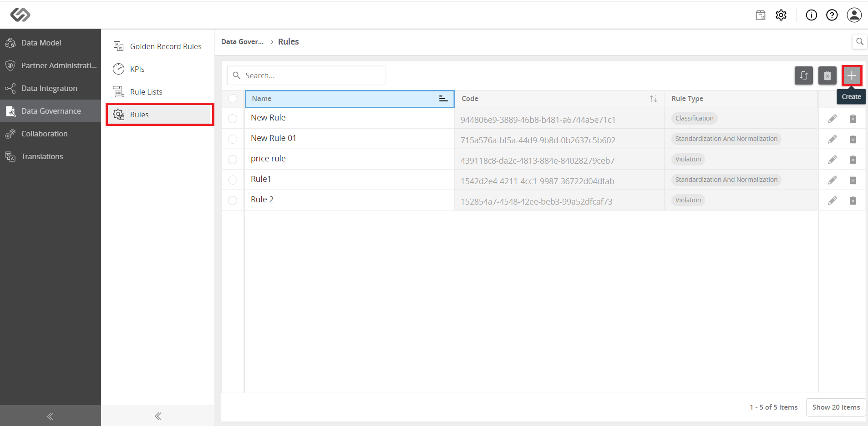This screenshot has width=868, height=426.
Task: Select the New Rule row checkbox
Action: [x=233, y=119]
